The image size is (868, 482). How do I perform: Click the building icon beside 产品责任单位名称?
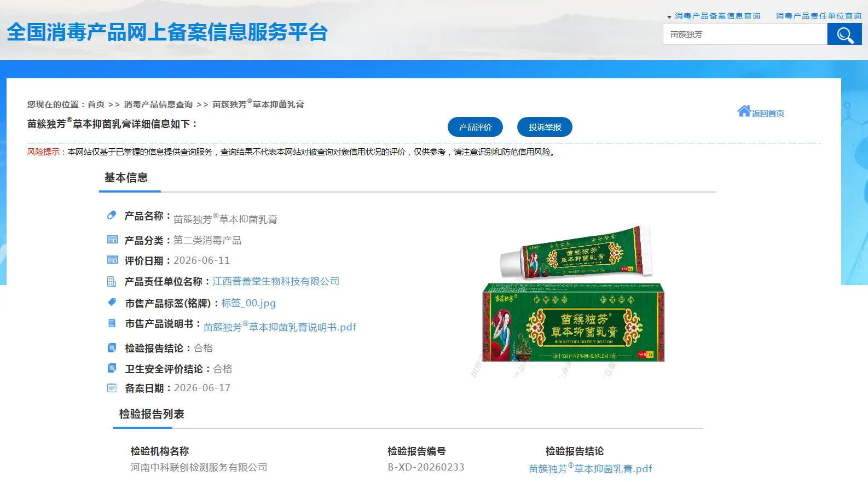pyautogui.click(x=112, y=282)
